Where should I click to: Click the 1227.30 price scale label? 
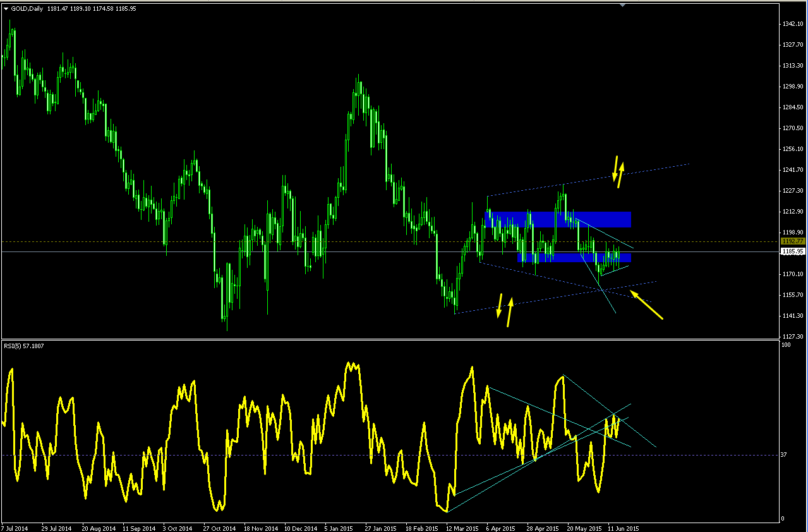(x=792, y=190)
